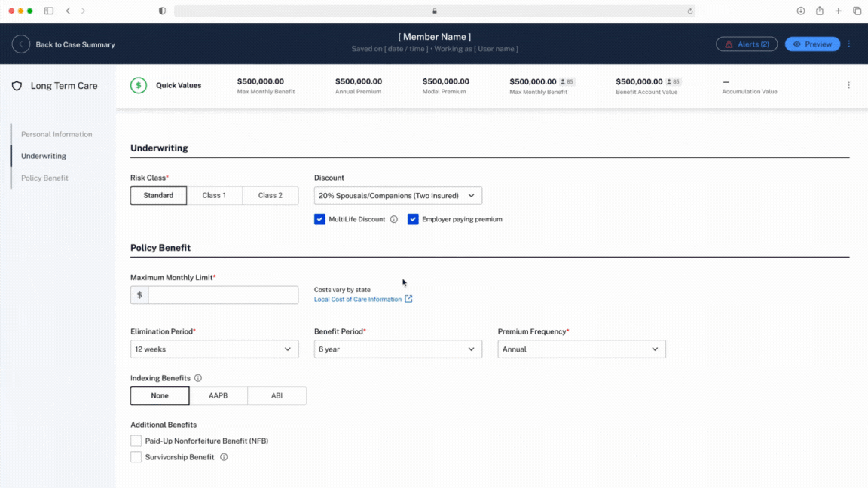Click the dollar sign prefix of Maximum Monthly Limit
The image size is (868, 488).
click(x=139, y=295)
